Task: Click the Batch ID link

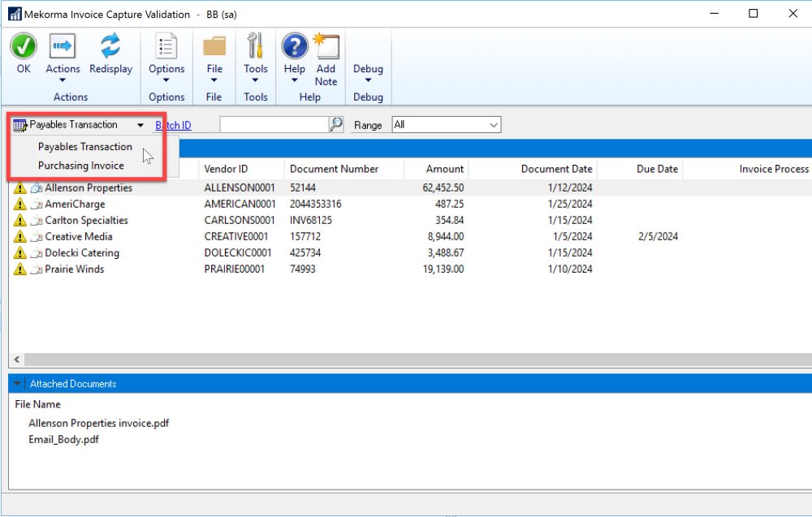Action: [174, 125]
